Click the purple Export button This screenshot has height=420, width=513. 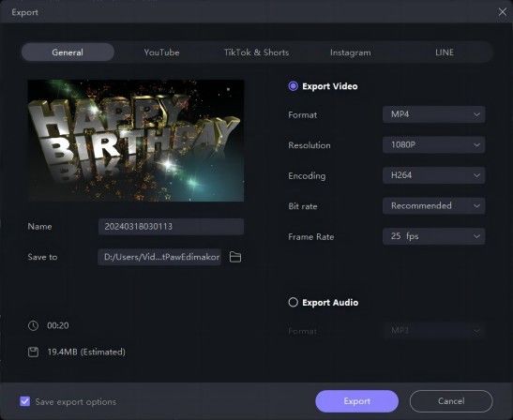pos(357,401)
